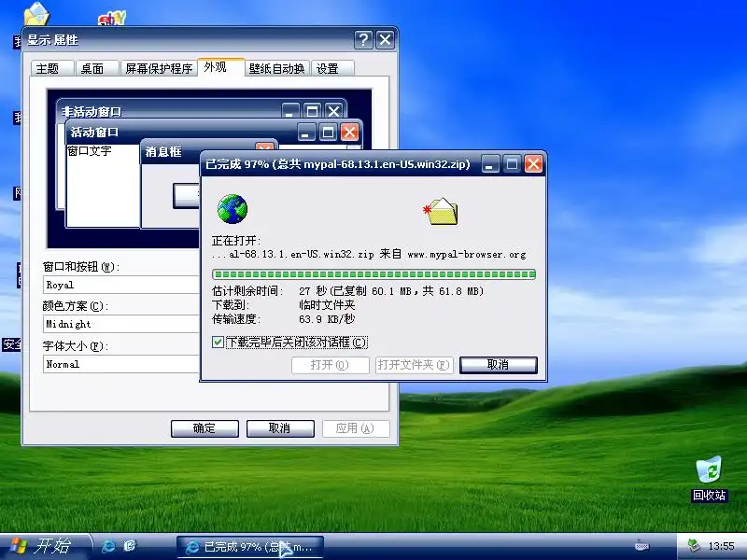Close the Display Properties window
747x560 pixels.
tap(385, 40)
